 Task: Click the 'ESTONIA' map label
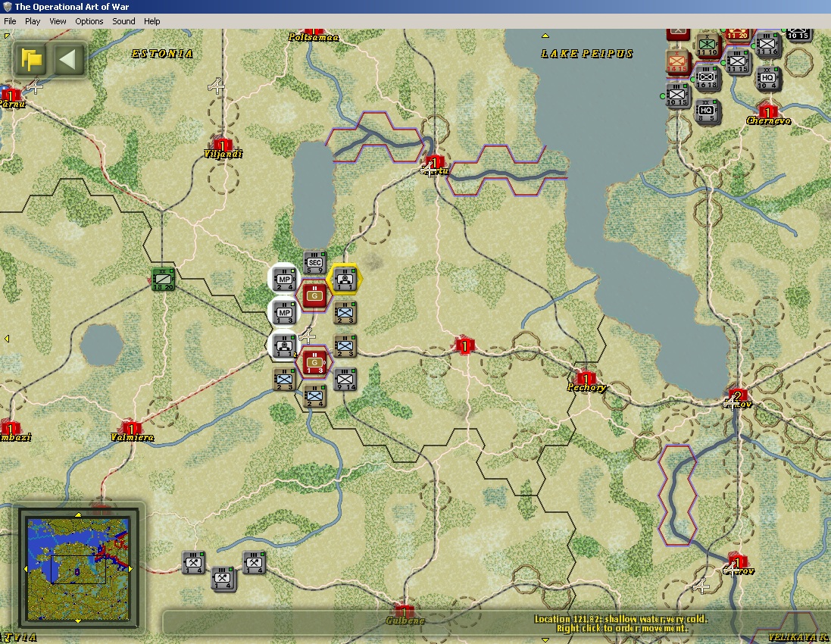coord(161,54)
